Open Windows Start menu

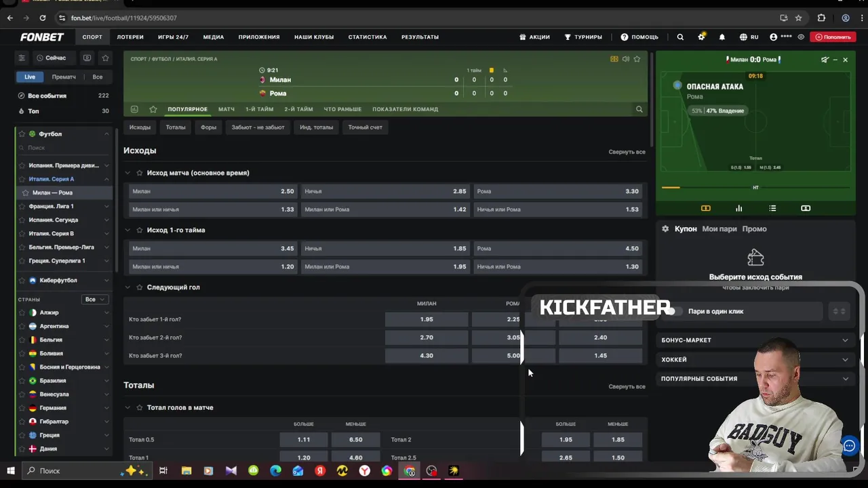(x=11, y=470)
